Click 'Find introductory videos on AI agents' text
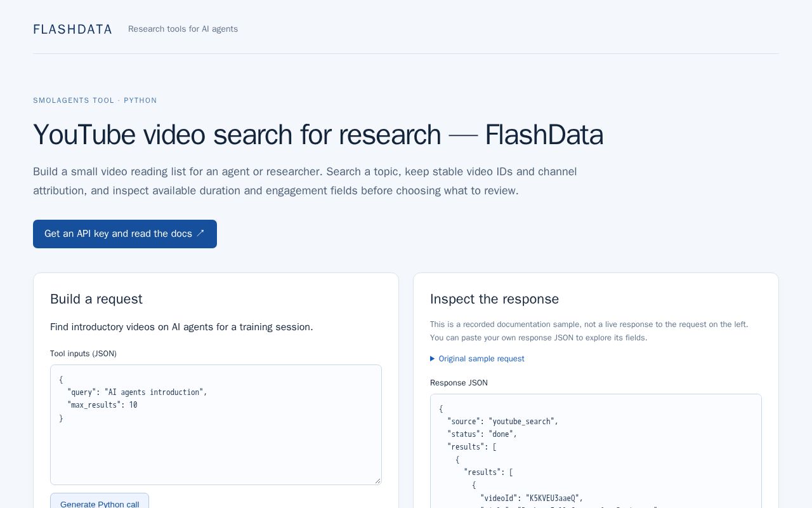Screen dimensions: 812x508 pyautogui.click(x=181, y=327)
